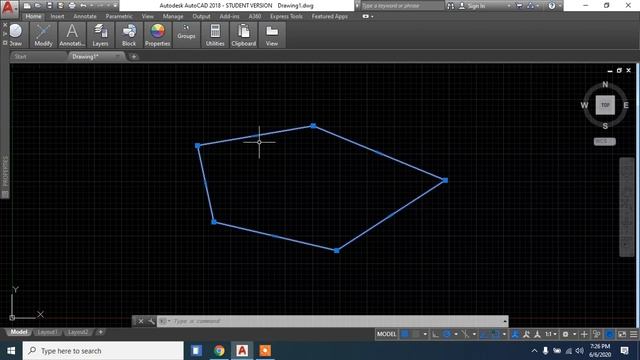Open the Layers ribbon panel

(x=100, y=35)
